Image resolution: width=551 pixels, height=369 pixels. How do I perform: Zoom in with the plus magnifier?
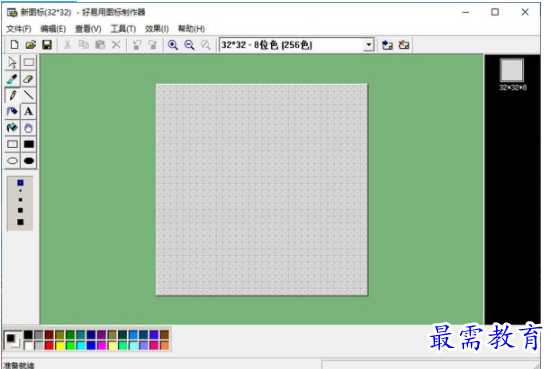(x=173, y=45)
